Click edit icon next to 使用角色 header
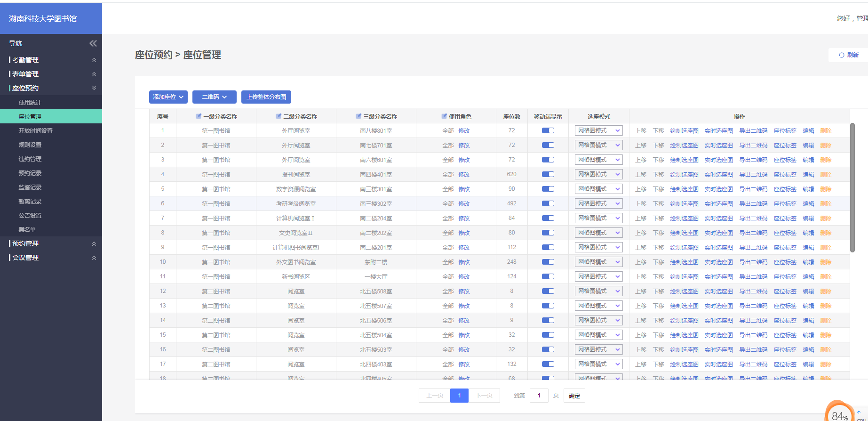Viewport: 868px width, 421px height. [444, 116]
